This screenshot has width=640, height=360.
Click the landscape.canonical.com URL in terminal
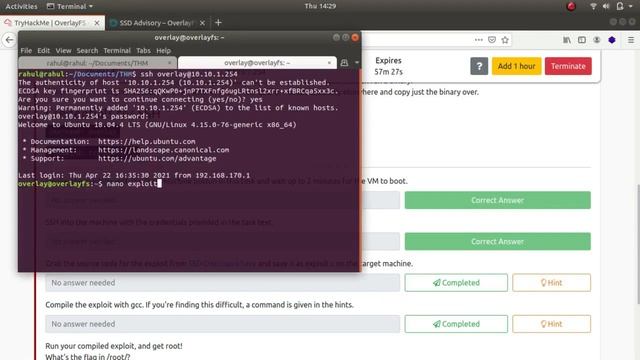pos(163,150)
